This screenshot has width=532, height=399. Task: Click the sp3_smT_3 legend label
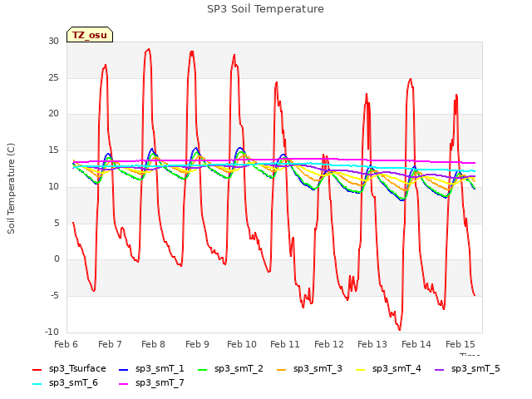[x=318, y=368]
